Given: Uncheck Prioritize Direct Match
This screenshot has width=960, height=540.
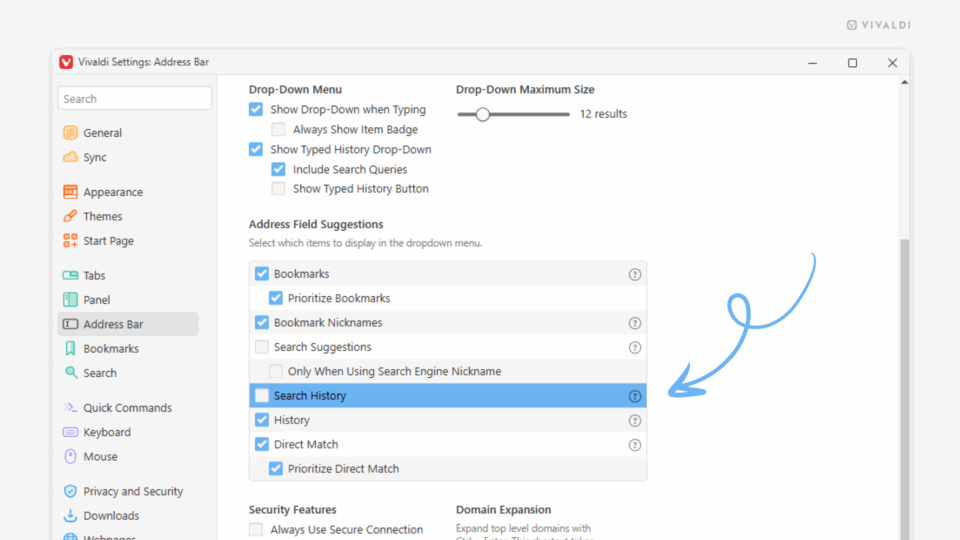Looking at the screenshot, I should coord(276,468).
